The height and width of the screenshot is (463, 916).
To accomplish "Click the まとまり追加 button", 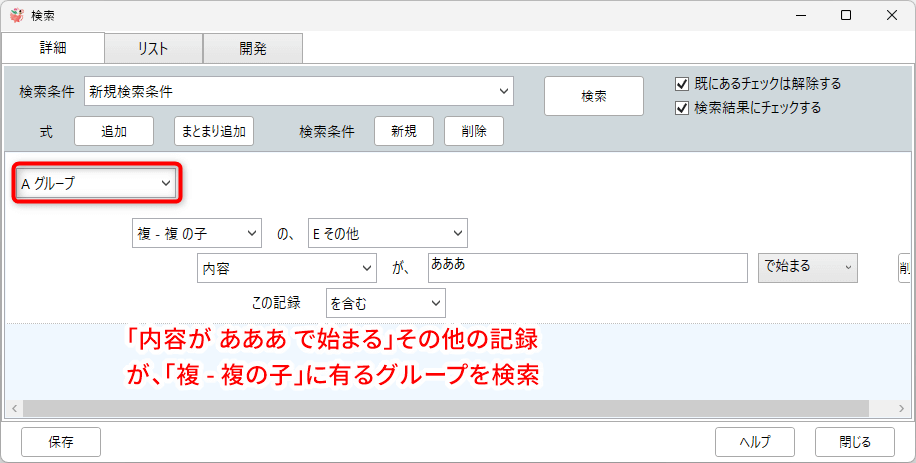I will point(213,131).
